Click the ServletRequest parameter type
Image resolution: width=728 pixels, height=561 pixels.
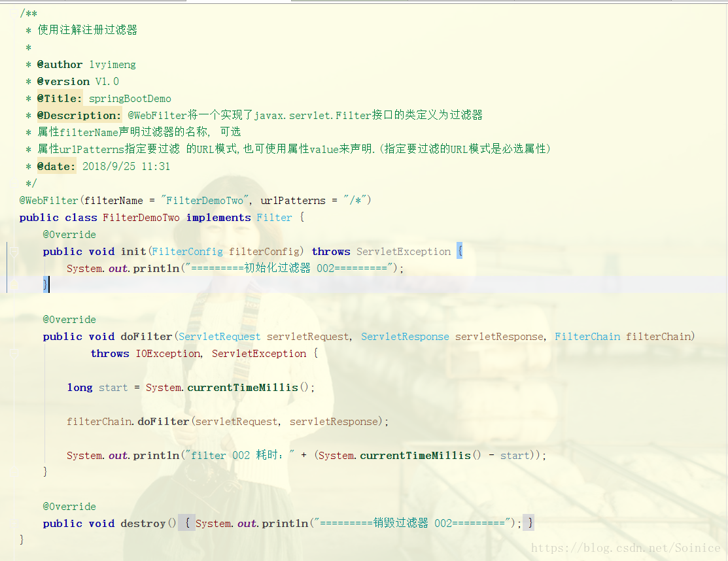pyautogui.click(x=220, y=337)
